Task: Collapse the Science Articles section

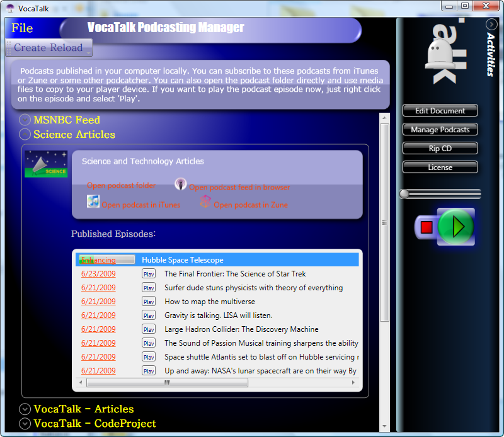Action: click(x=25, y=134)
